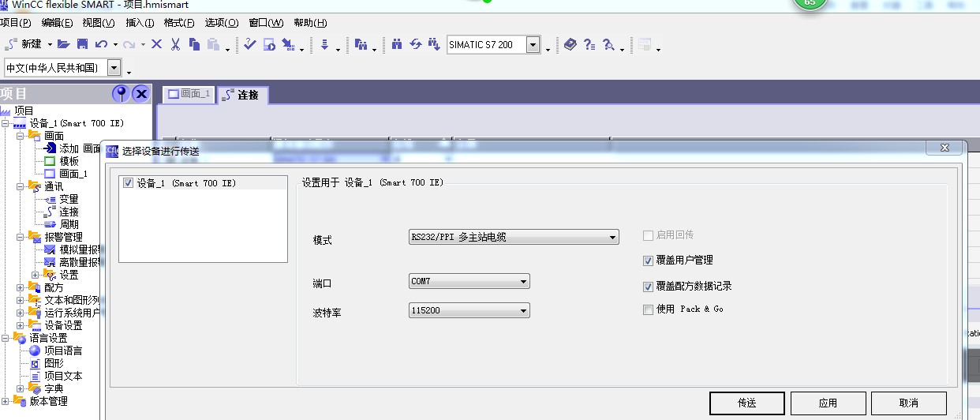Open the 端口 COM7 dropdown
This screenshot has width=980, height=420.
click(x=522, y=282)
